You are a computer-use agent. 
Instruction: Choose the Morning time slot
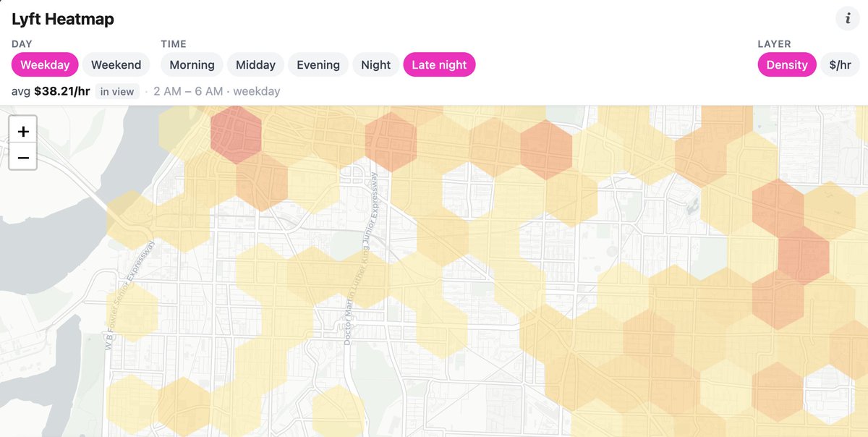(x=192, y=64)
